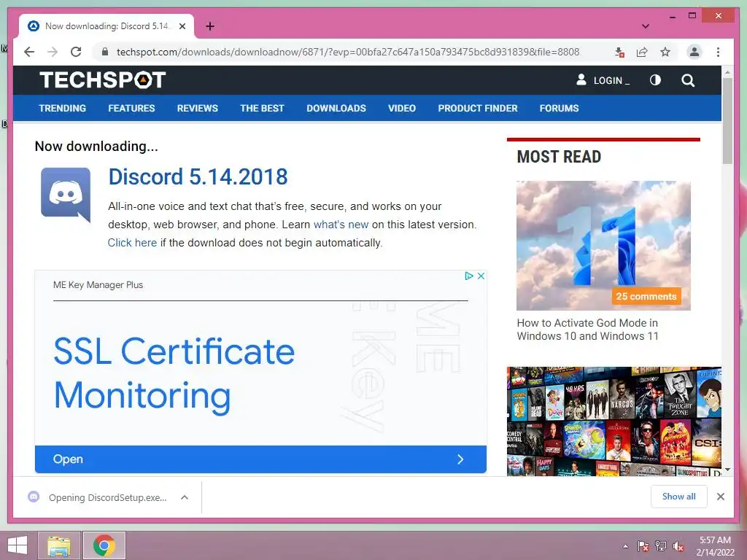Bookmark this page with the star
The height and width of the screenshot is (560, 747).
665,52
